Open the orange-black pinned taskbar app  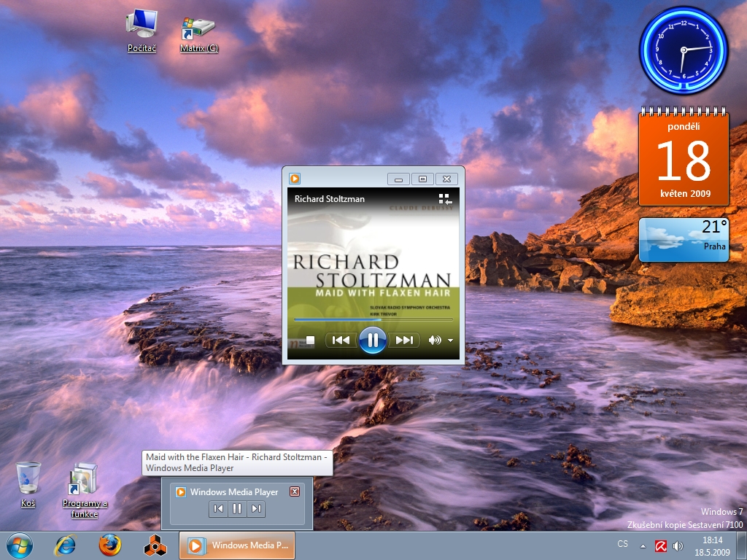(155, 545)
